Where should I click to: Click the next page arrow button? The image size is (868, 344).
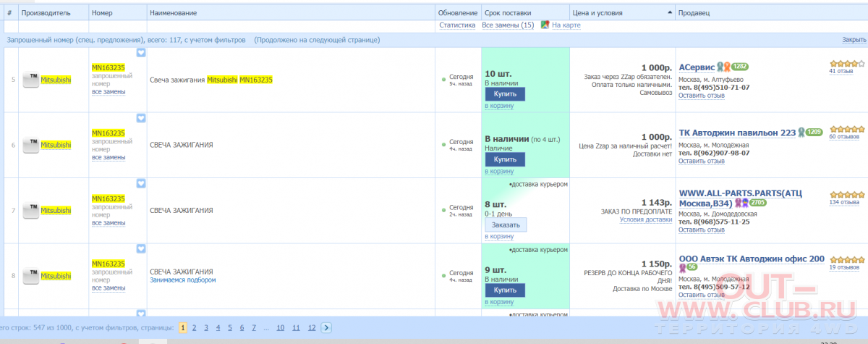point(325,327)
